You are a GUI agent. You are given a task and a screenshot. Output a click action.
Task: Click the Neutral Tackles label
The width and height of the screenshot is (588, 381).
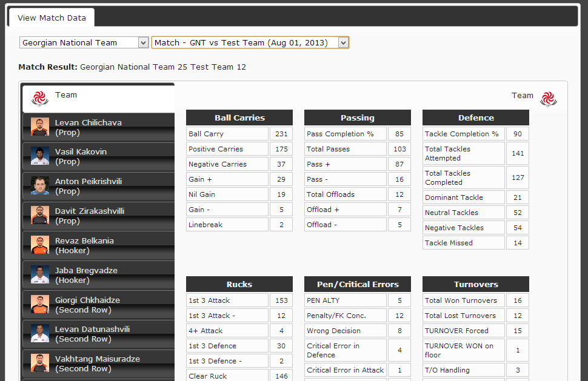pos(452,213)
